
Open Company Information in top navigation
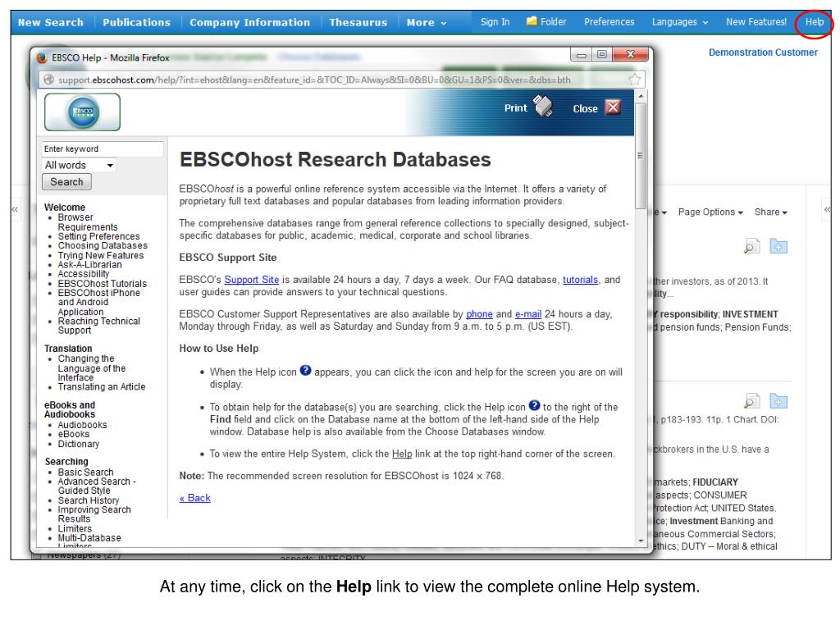pyautogui.click(x=249, y=22)
